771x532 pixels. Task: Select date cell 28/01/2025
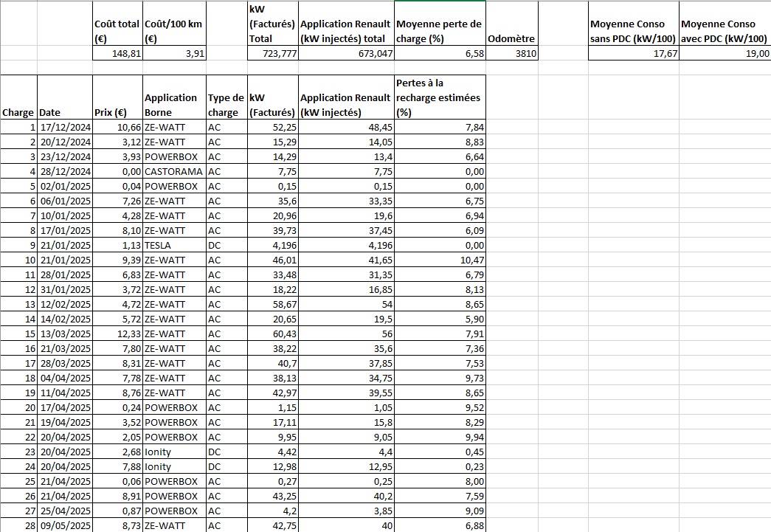(x=65, y=274)
